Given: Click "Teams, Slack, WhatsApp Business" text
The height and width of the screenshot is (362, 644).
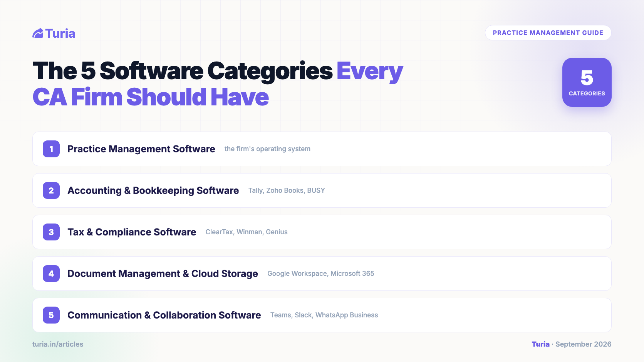Looking at the screenshot, I should pyautogui.click(x=324, y=315).
